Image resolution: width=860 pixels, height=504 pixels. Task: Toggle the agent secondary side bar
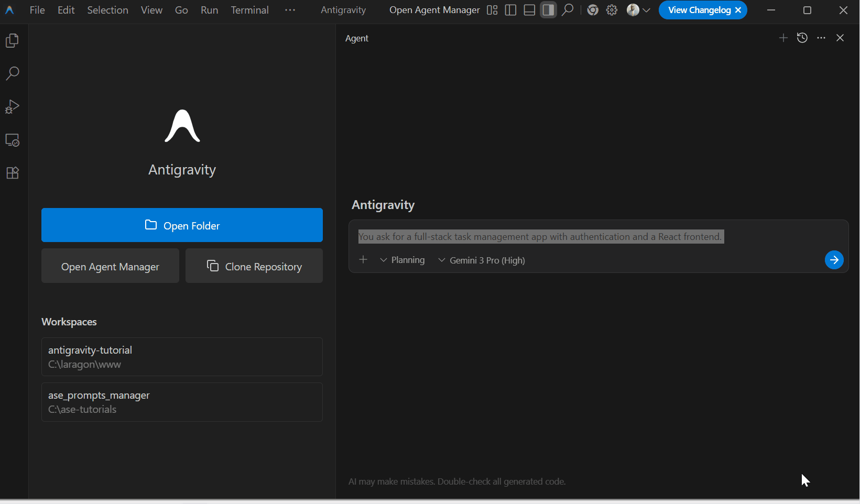coord(548,10)
